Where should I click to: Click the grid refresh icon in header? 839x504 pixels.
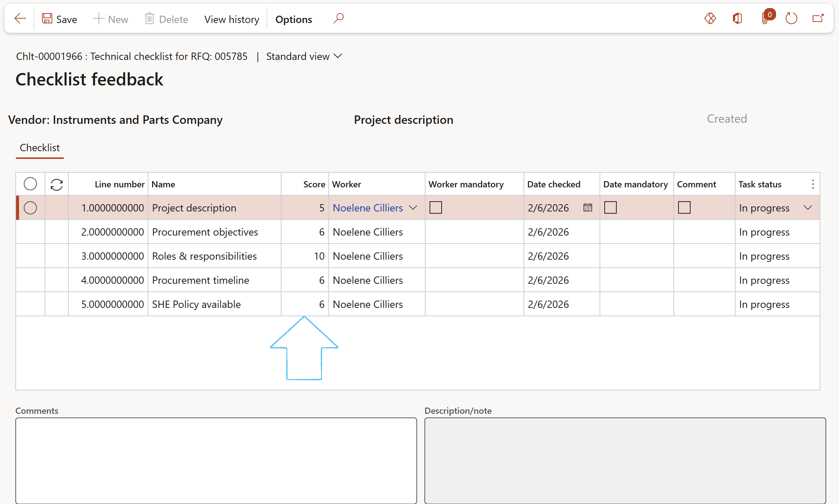[x=57, y=184]
